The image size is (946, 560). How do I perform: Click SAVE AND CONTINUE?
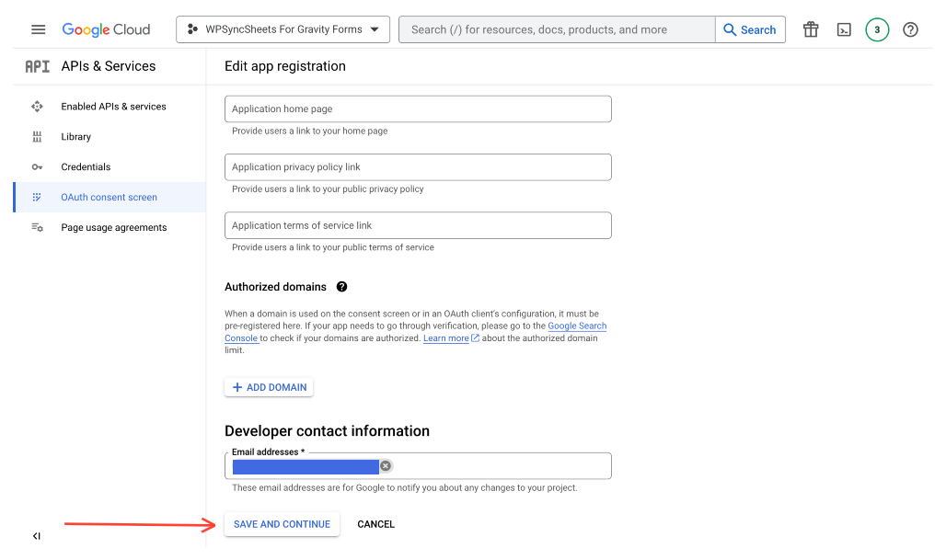point(282,523)
